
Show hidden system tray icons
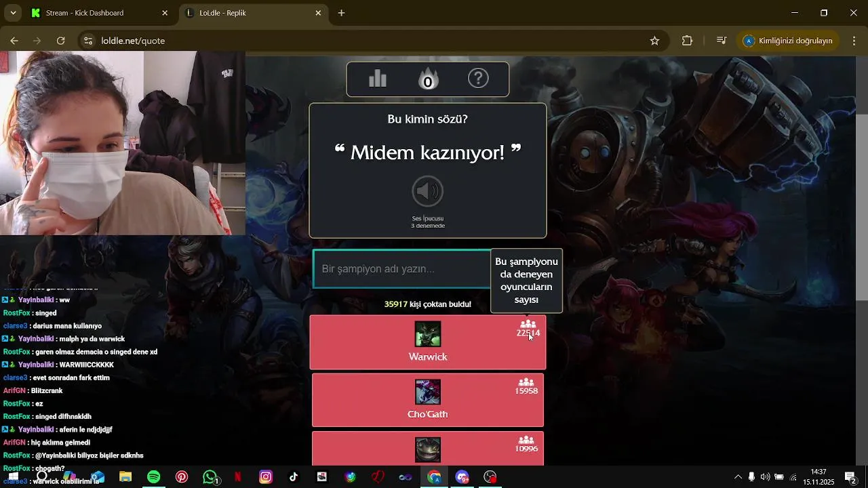[x=738, y=477]
